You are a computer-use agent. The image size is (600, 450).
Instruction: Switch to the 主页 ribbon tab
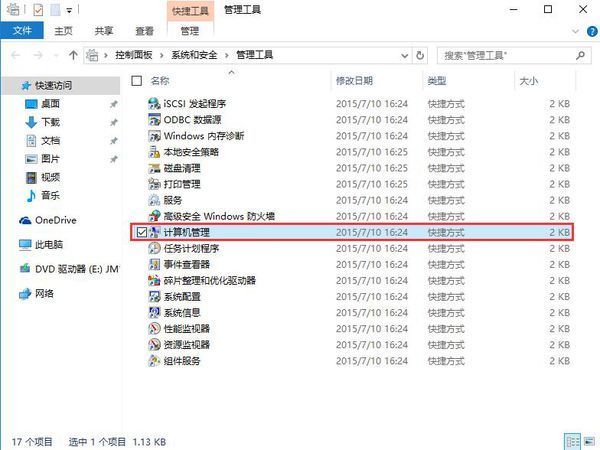(64, 31)
